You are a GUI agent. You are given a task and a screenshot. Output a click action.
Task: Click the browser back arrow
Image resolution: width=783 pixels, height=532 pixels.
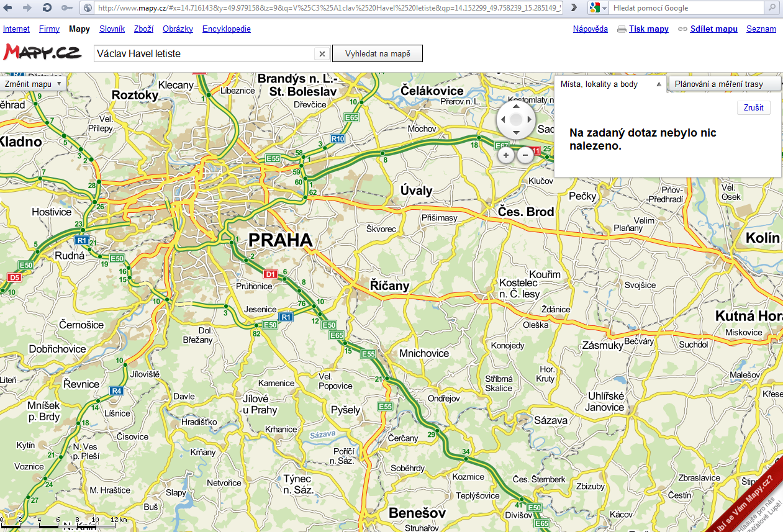click(x=8, y=8)
